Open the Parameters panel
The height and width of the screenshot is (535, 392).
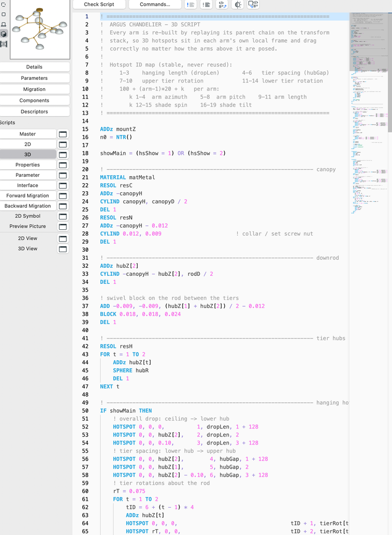(x=34, y=78)
